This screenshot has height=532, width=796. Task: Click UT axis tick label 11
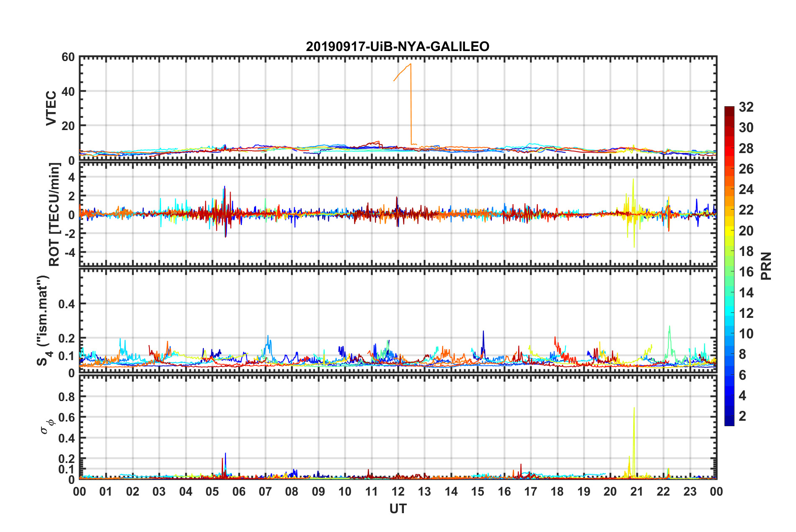pos(372,491)
